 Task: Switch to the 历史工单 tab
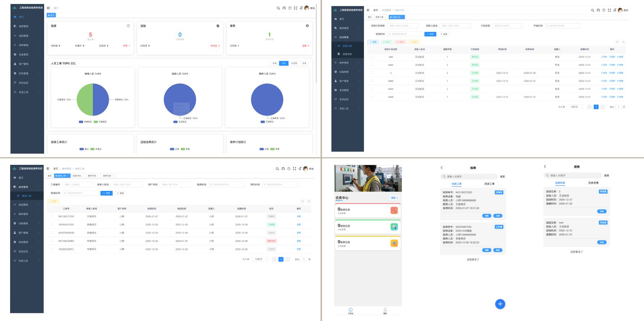[x=489, y=184]
